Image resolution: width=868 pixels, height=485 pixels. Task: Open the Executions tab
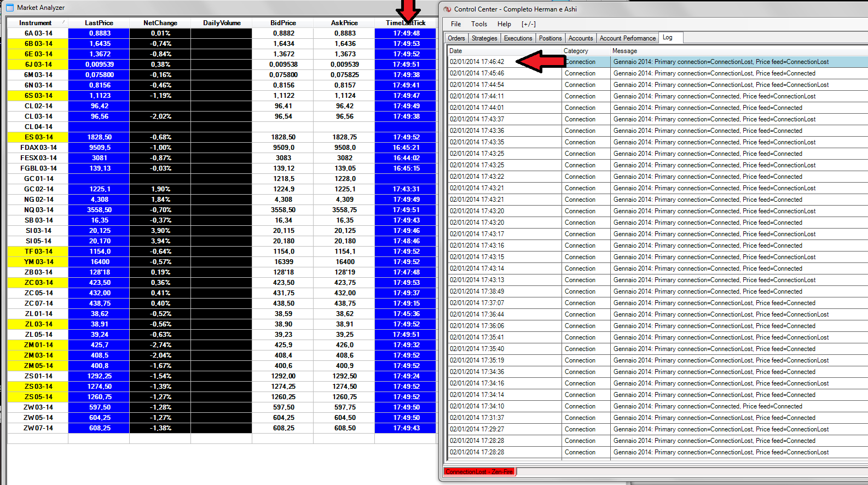518,38
